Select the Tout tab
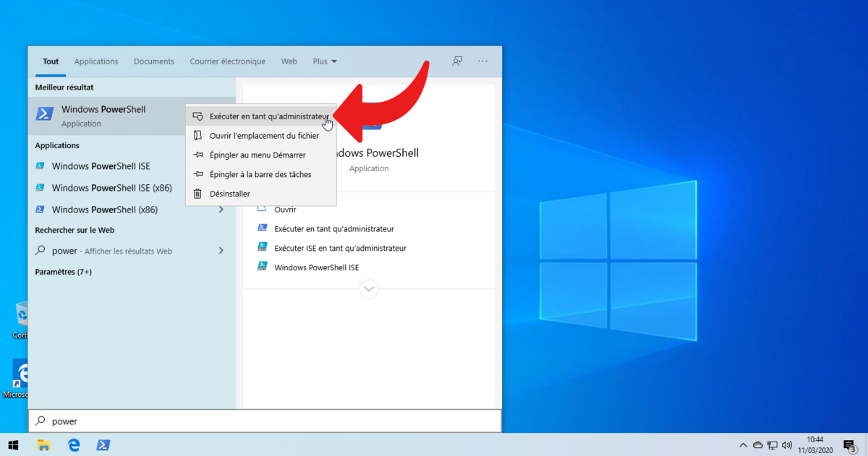This screenshot has height=456, width=868. coord(51,61)
